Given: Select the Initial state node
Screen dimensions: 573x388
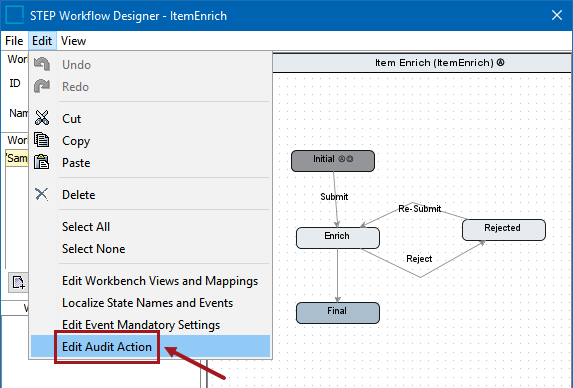Looking at the screenshot, I should click(333, 160).
